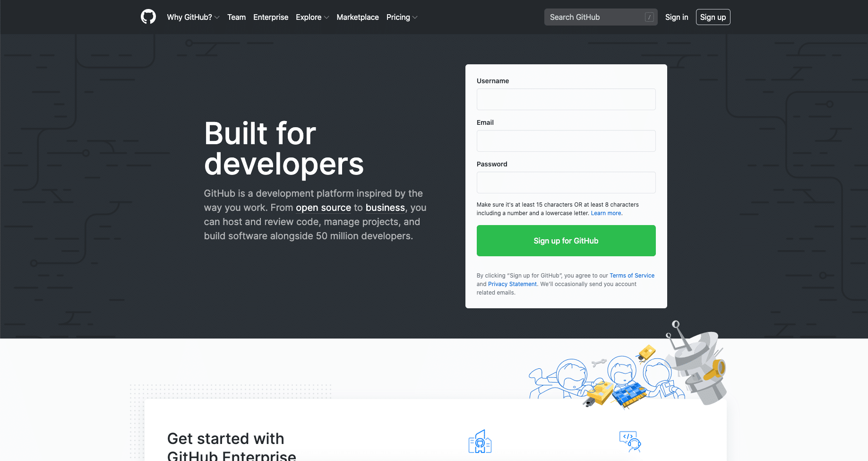Open the "business" link

(385, 208)
